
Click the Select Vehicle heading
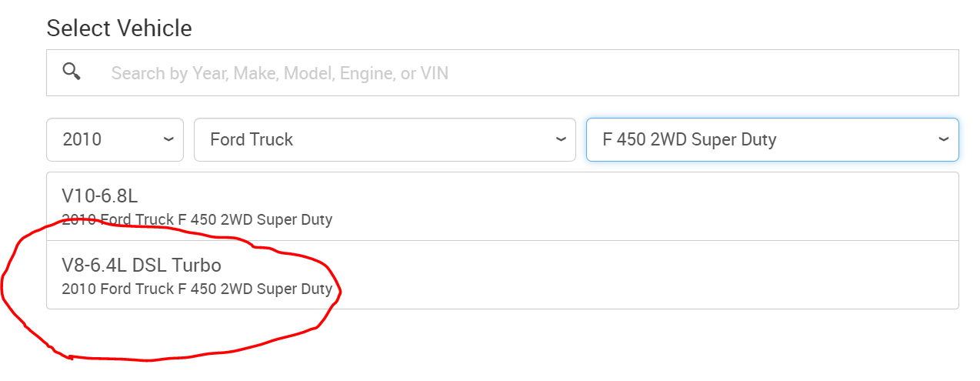(119, 28)
